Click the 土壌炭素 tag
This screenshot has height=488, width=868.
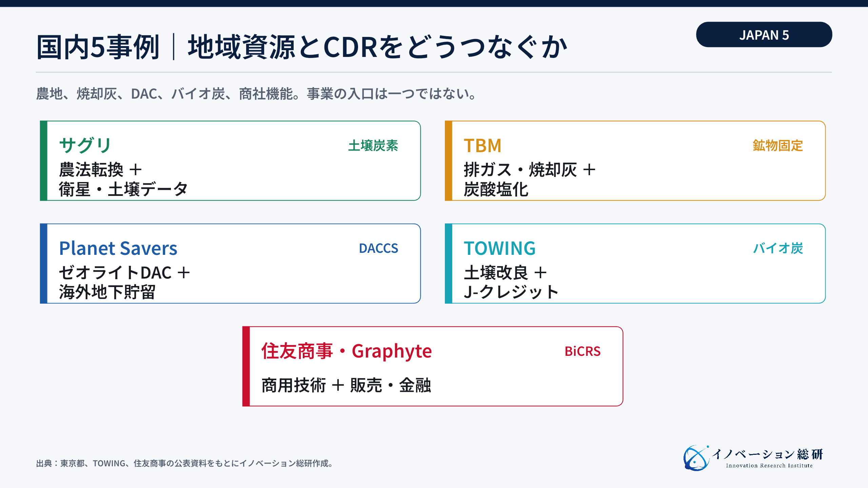click(373, 146)
